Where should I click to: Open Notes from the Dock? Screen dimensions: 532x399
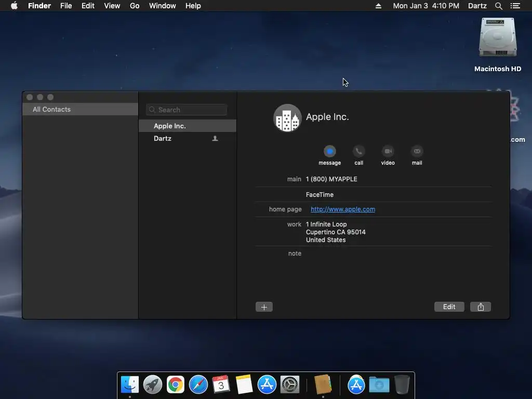coord(244,385)
